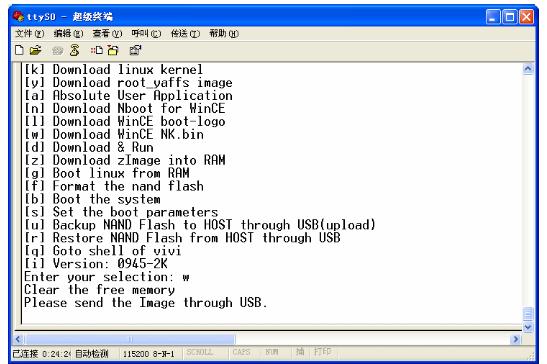
Task: Click the line '[z] Download zImage into RAM'
Action: pos(125,160)
